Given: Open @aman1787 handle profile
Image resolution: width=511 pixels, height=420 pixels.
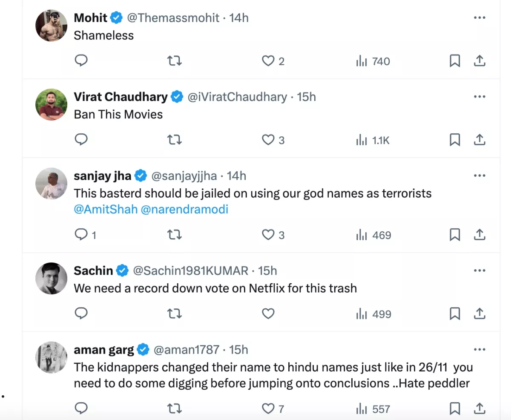Looking at the screenshot, I should (x=186, y=350).
